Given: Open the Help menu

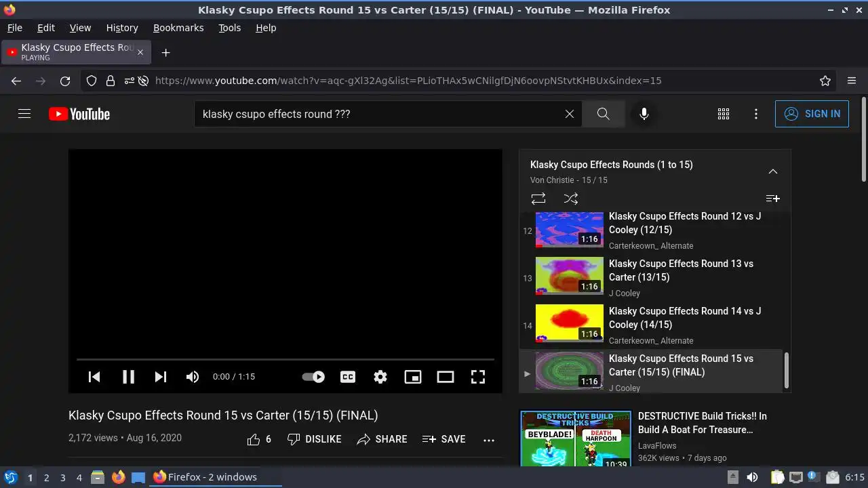Looking at the screenshot, I should click(266, 28).
